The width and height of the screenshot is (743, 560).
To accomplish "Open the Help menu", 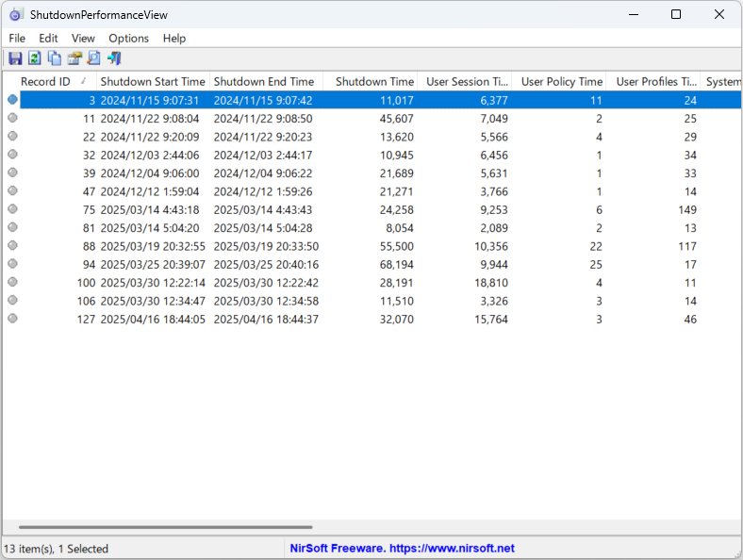I will (x=174, y=39).
